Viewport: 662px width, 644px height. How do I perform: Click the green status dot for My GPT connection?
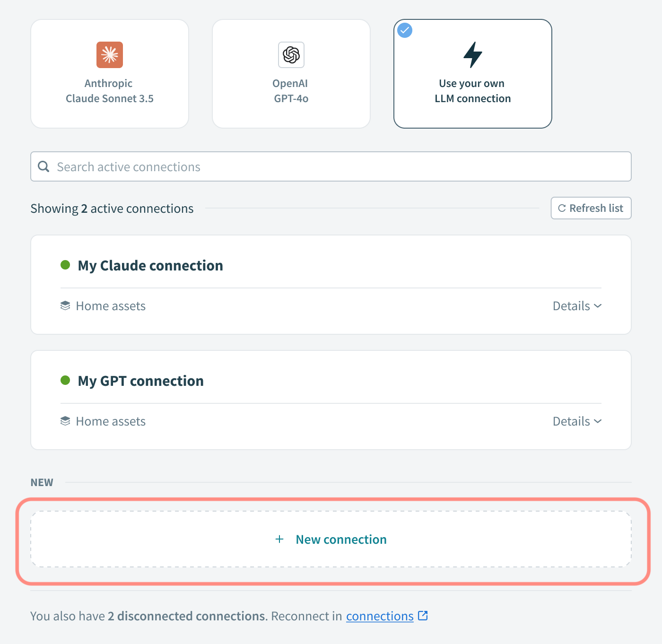click(65, 381)
